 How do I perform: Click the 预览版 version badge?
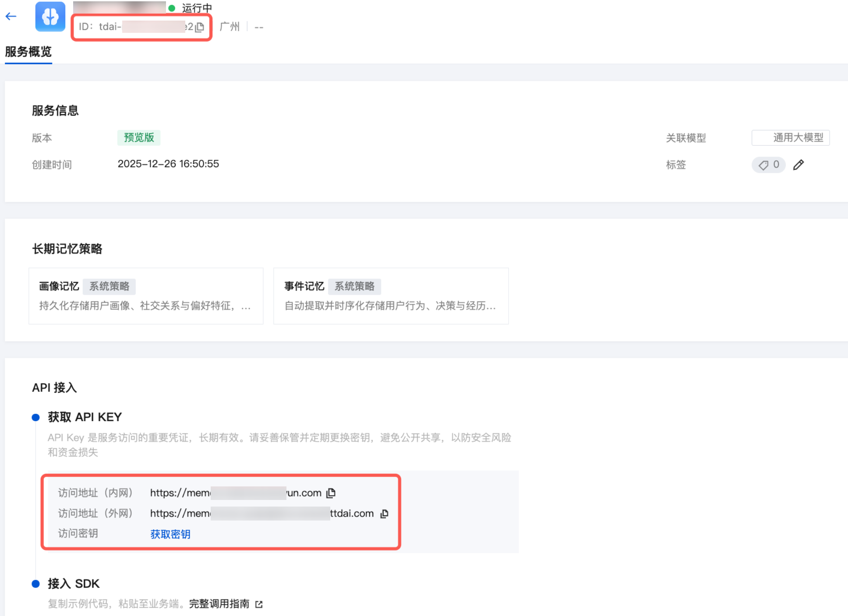pos(139,137)
